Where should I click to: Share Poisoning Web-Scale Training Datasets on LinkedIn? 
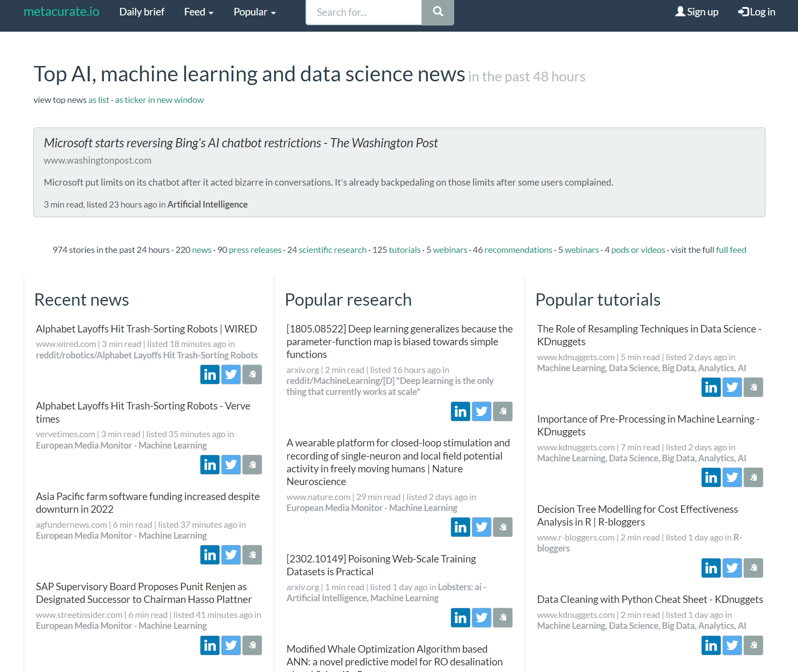(x=460, y=617)
